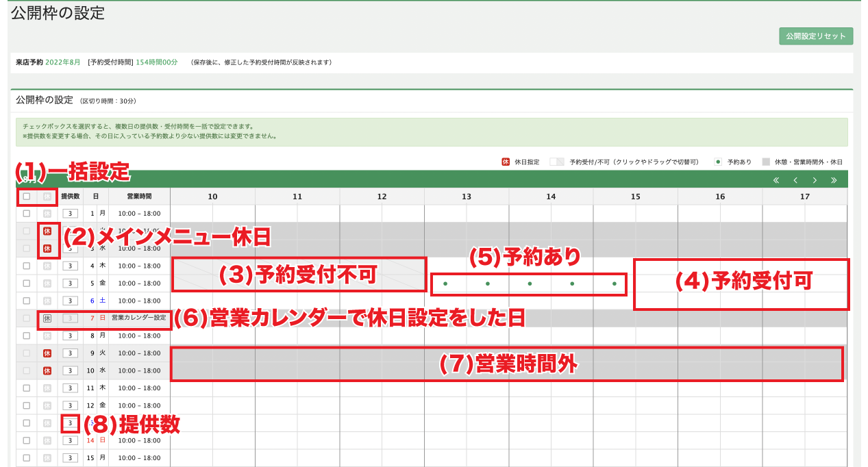
Task: Toggle 休 holiday icon for day 14 日
Action: click(47, 440)
